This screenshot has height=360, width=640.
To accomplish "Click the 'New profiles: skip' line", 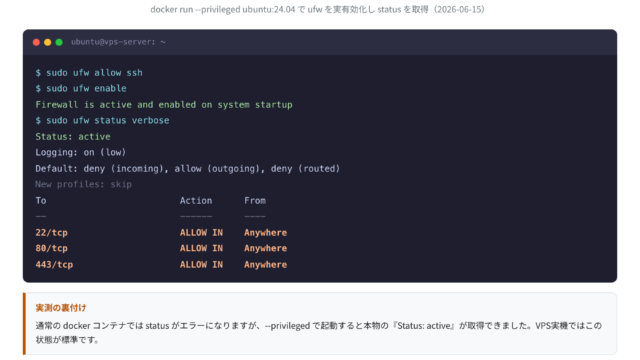I will click(x=83, y=184).
